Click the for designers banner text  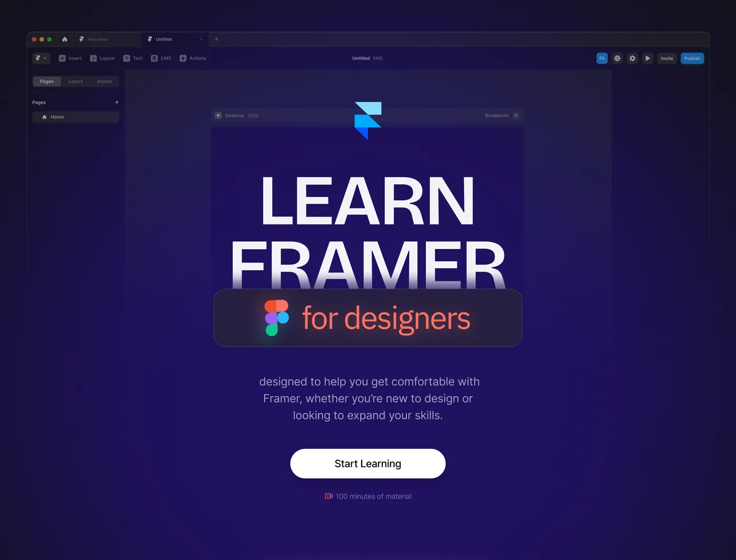386,318
